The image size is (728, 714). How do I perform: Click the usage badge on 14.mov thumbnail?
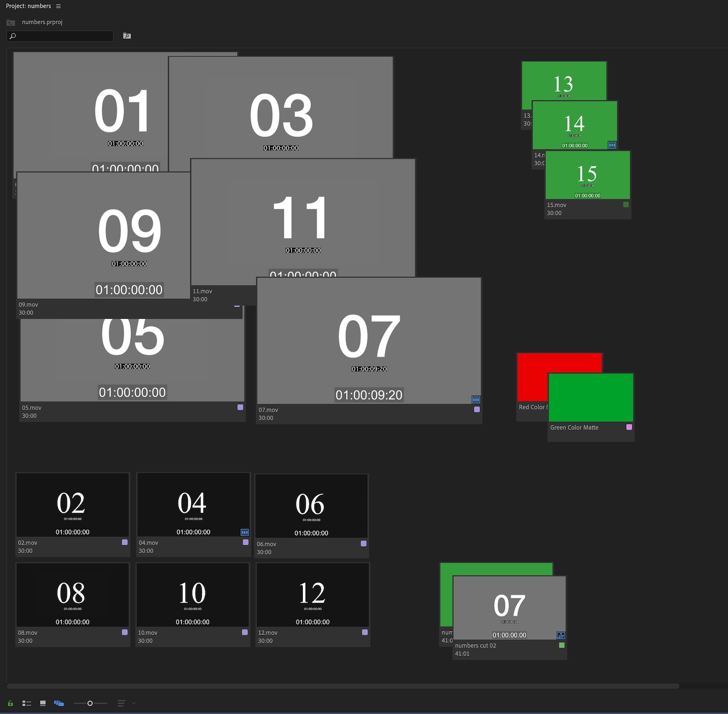click(612, 145)
